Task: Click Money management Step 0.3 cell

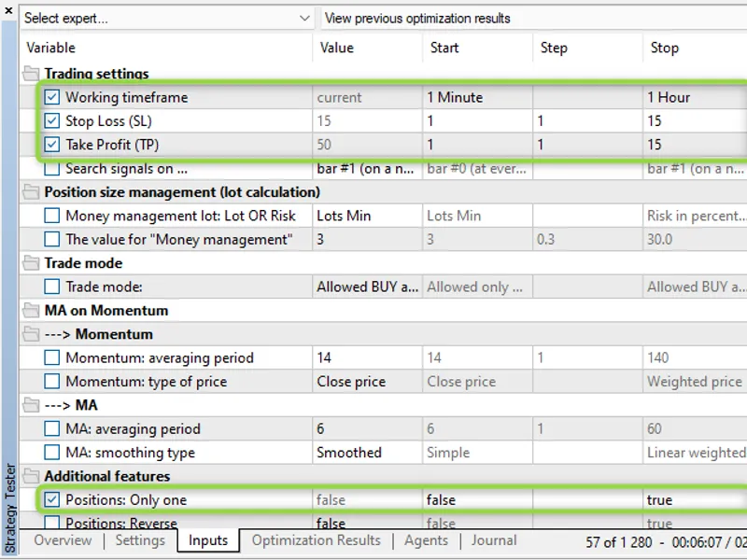Action: pyautogui.click(x=588, y=239)
